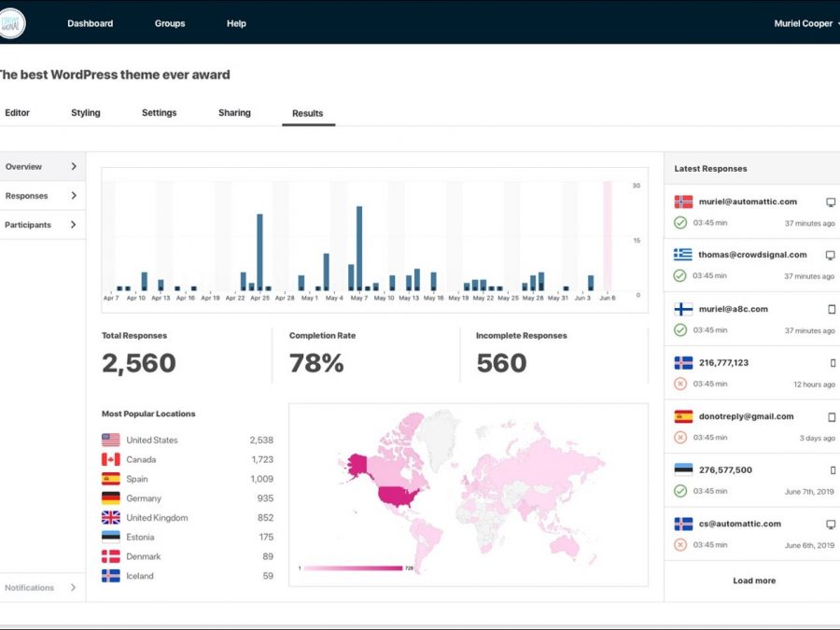Click the tallest bar near May 7 in chart

pyautogui.click(x=359, y=247)
